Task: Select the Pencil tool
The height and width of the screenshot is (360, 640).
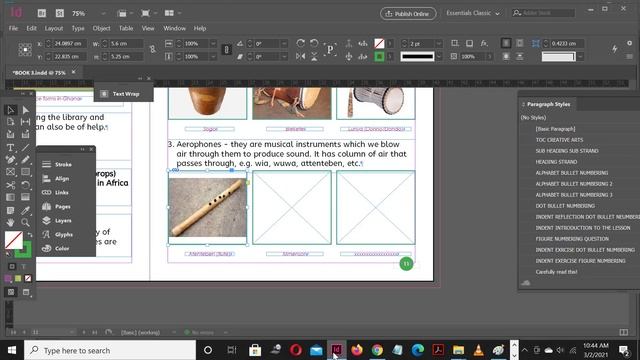Action: coord(25,160)
